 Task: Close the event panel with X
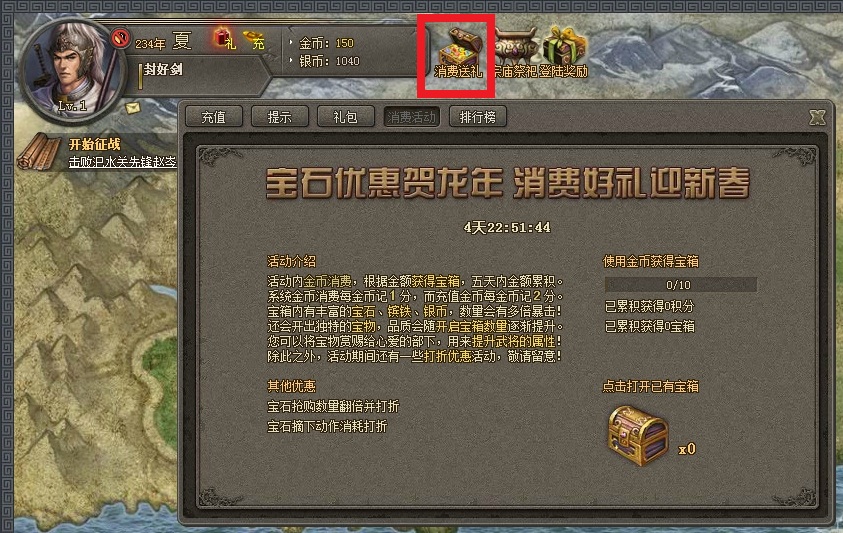817,117
